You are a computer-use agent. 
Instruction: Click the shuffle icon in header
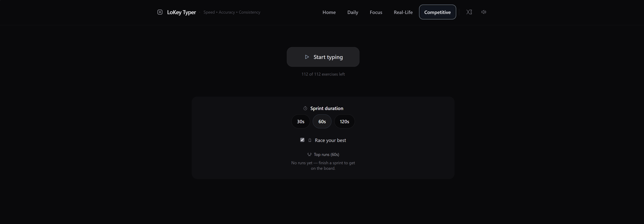pyautogui.click(x=469, y=12)
